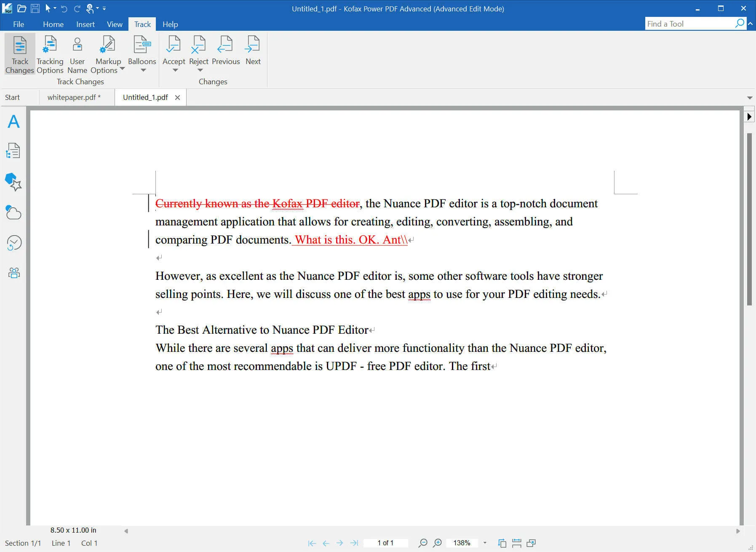Image resolution: width=756 pixels, height=552 pixels.
Task: Open the User Name setting
Action: tap(77, 54)
